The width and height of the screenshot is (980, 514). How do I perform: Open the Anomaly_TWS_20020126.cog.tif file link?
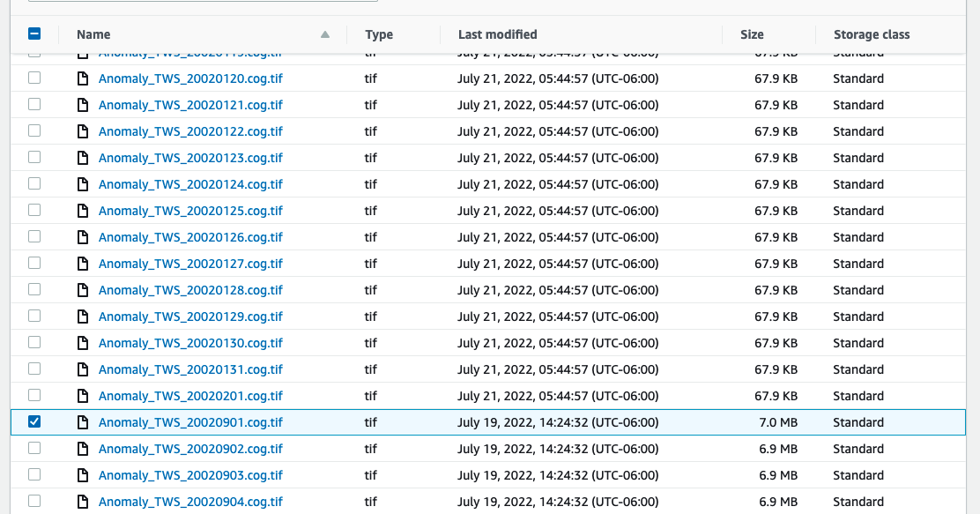(190, 236)
